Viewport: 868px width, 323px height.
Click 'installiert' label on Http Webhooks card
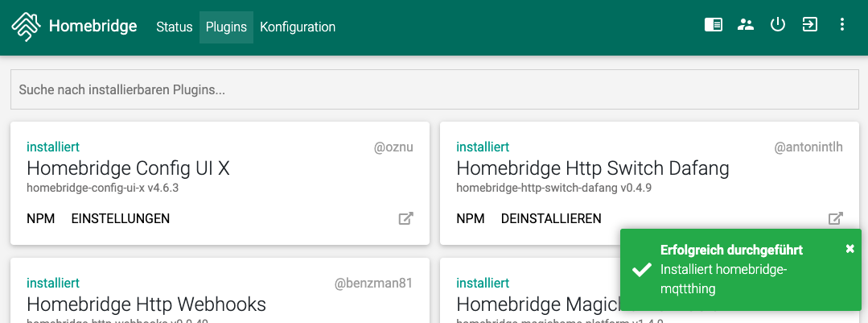(x=53, y=283)
